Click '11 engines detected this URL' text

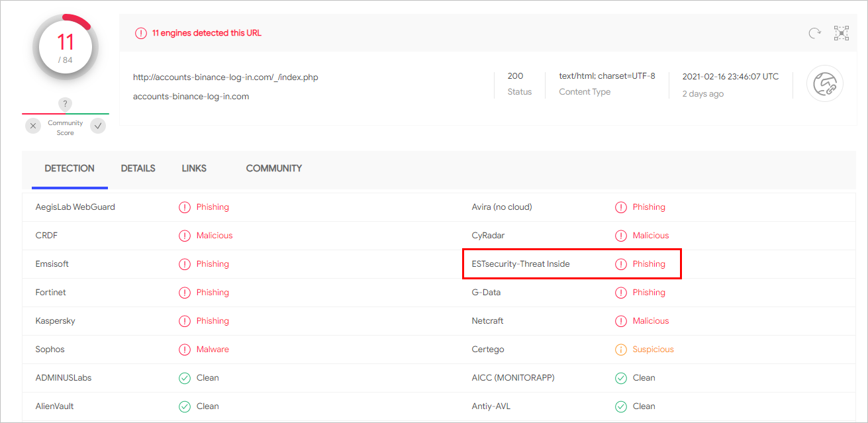pyautogui.click(x=207, y=33)
